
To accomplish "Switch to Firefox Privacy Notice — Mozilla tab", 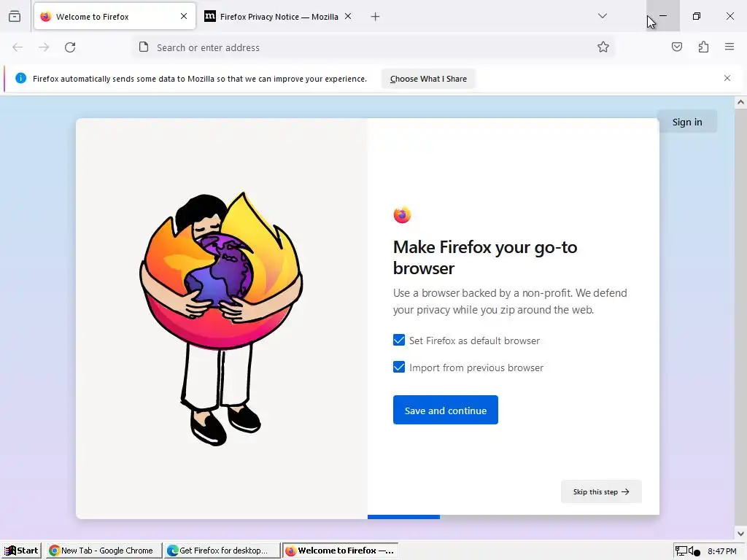I will point(279,16).
